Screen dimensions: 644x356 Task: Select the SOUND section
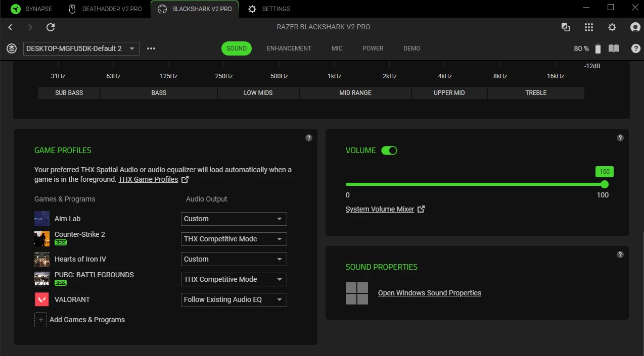tap(237, 48)
